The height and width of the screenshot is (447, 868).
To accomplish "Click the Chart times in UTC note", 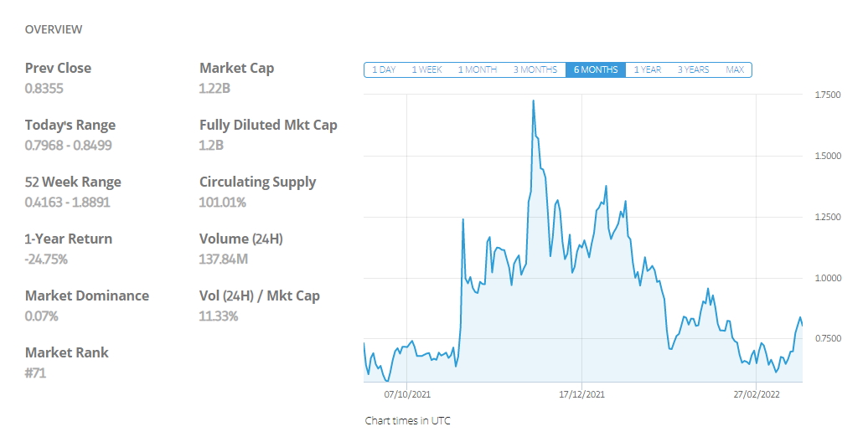I will (x=408, y=421).
